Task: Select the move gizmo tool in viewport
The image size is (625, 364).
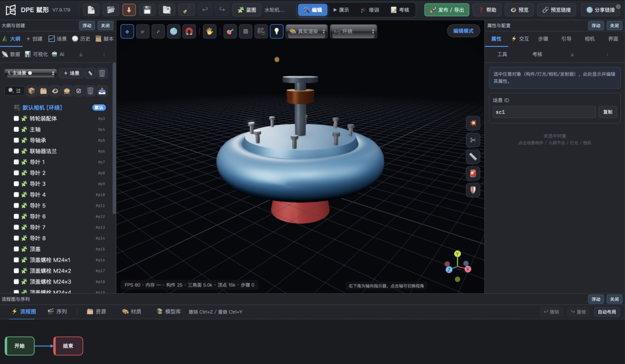Action: [x=127, y=31]
